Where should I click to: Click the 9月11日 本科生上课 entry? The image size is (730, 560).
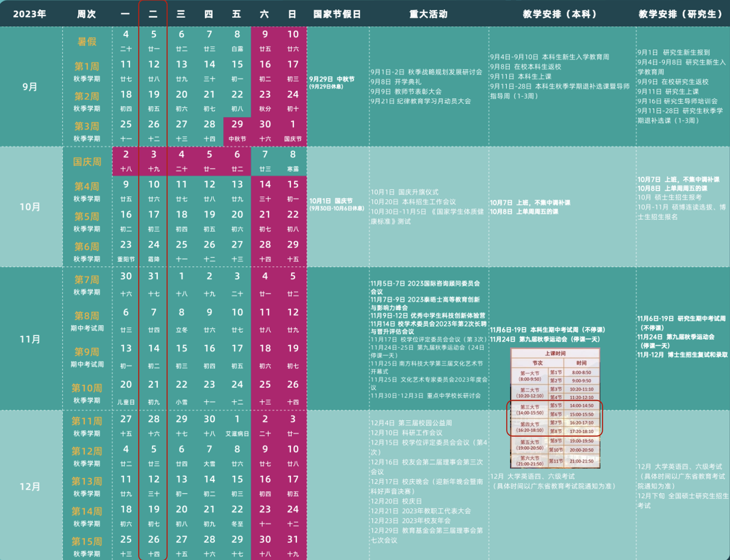tap(521, 76)
